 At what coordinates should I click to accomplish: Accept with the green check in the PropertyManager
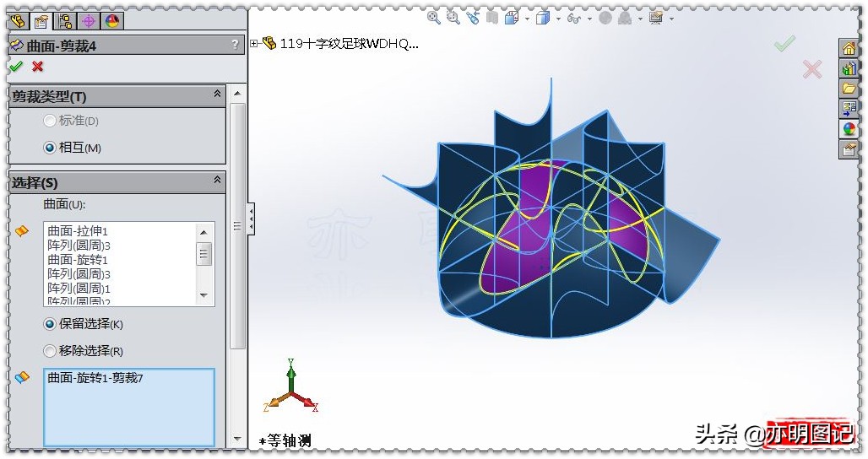click(x=17, y=67)
